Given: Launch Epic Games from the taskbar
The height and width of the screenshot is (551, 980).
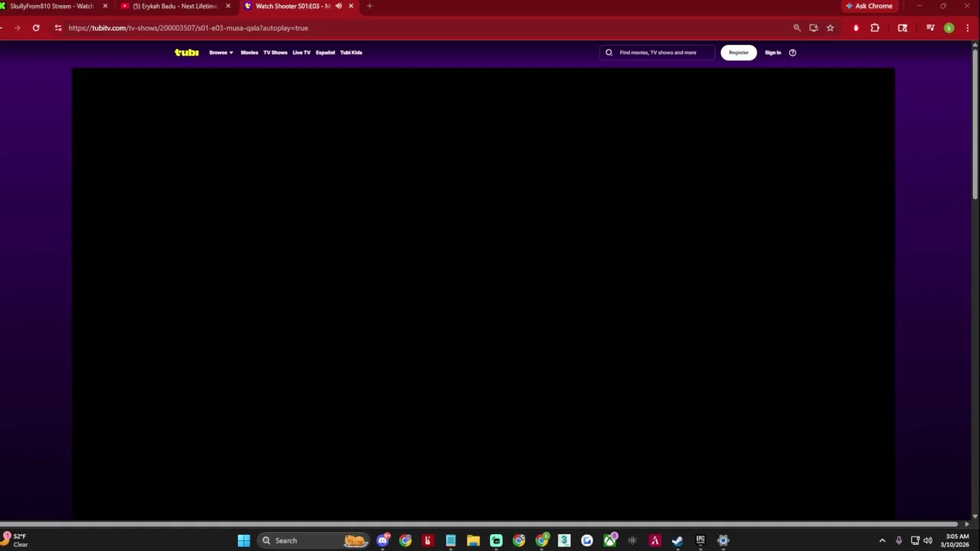Looking at the screenshot, I should 701,541.
